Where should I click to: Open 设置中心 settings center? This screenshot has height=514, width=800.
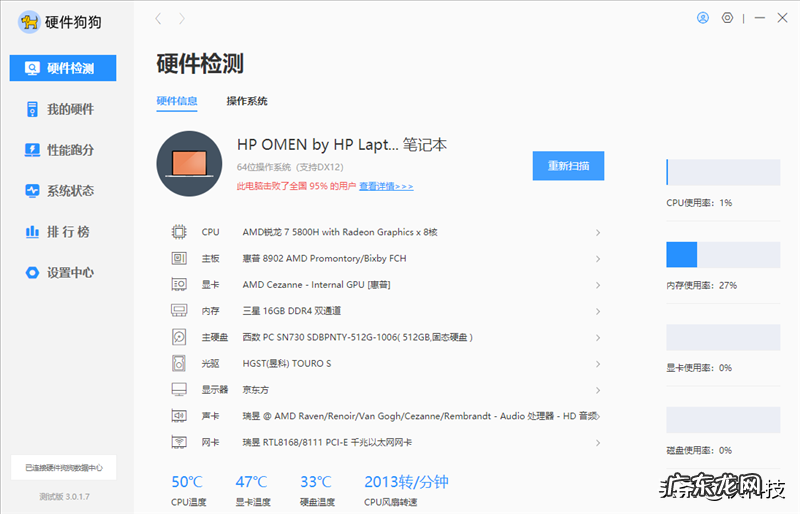pyautogui.click(x=60, y=273)
